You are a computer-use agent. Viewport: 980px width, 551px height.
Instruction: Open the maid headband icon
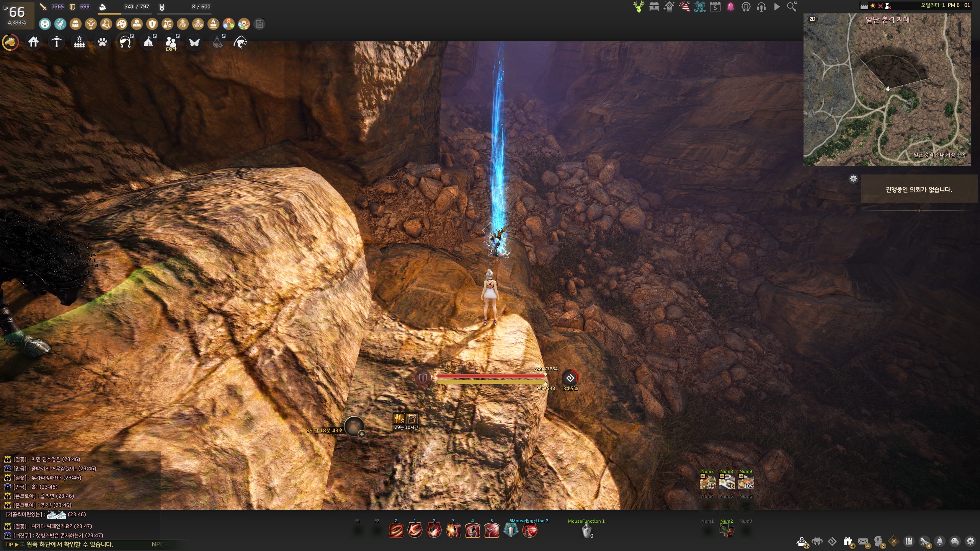coord(126,42)
